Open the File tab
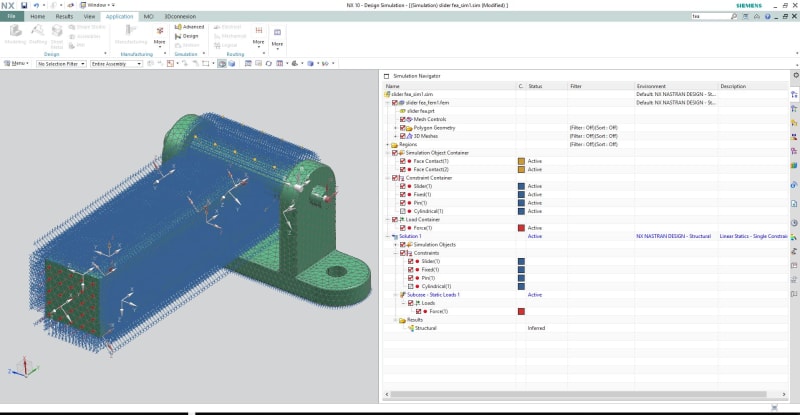The width and height of the screenshot is (800, 415). coord(12,16)
